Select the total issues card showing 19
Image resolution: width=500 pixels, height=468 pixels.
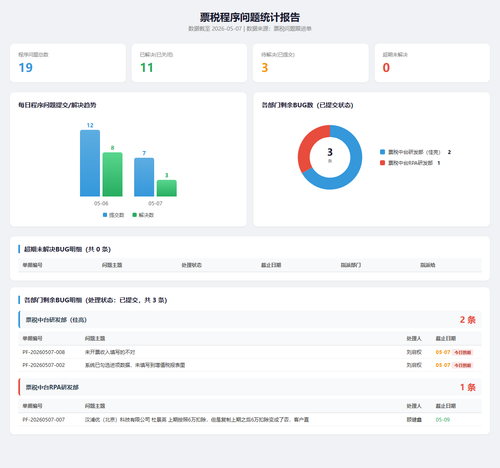(68, 63)
